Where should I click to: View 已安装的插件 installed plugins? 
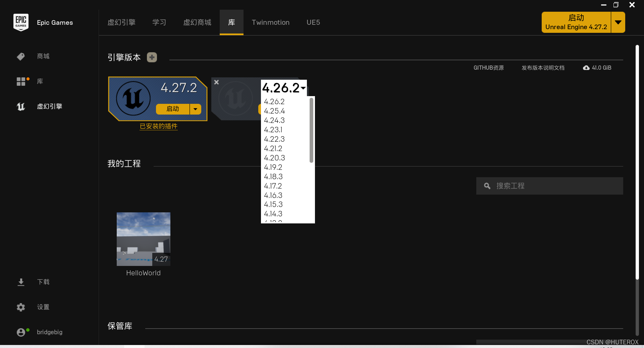[x=158, y=126]
